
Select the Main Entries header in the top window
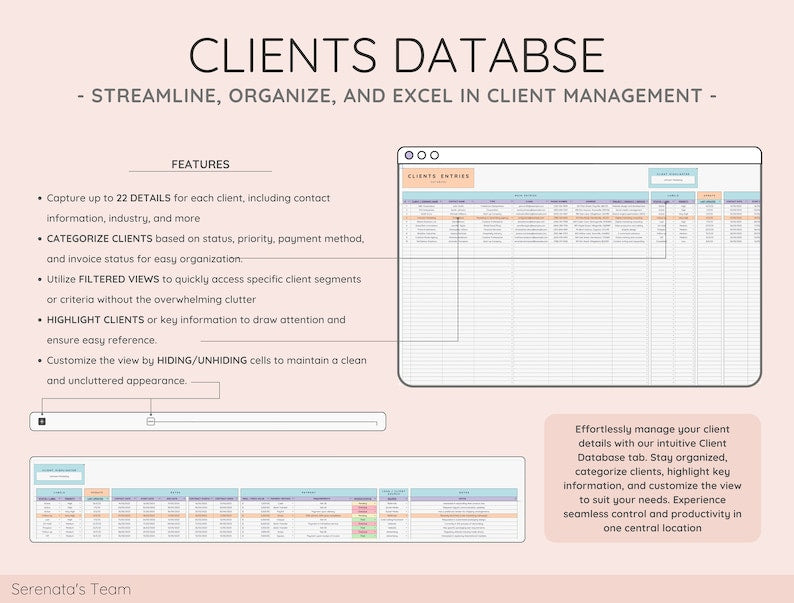525,195
